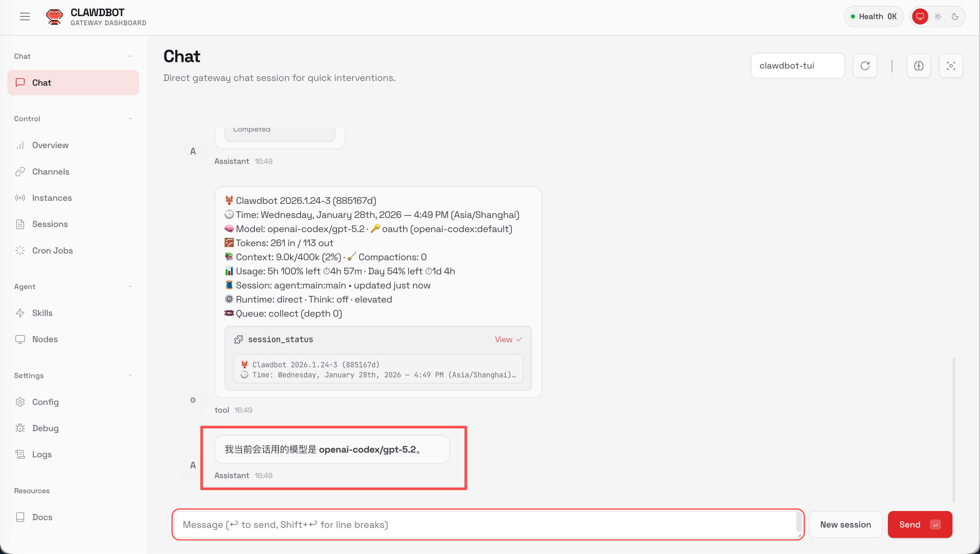Open the Cron Jobs page
980x554 pixels.
click(52, 250)
